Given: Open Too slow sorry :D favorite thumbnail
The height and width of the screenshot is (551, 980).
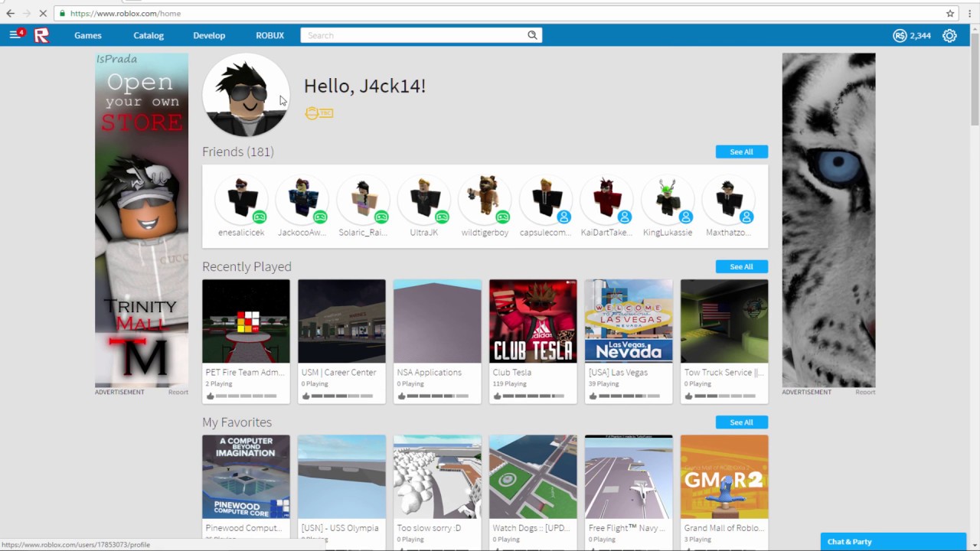Looking at the screenshot, I should 437,477.
